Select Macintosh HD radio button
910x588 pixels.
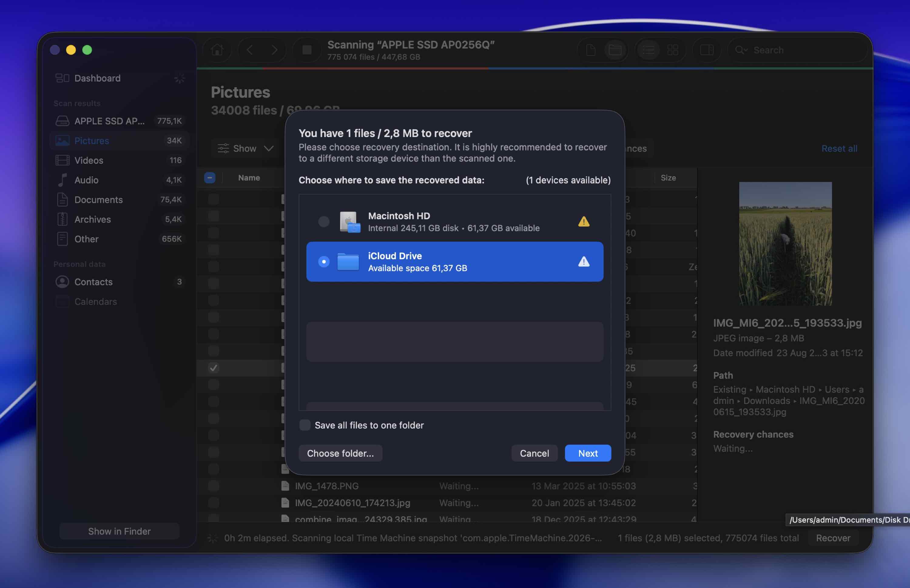323,221
